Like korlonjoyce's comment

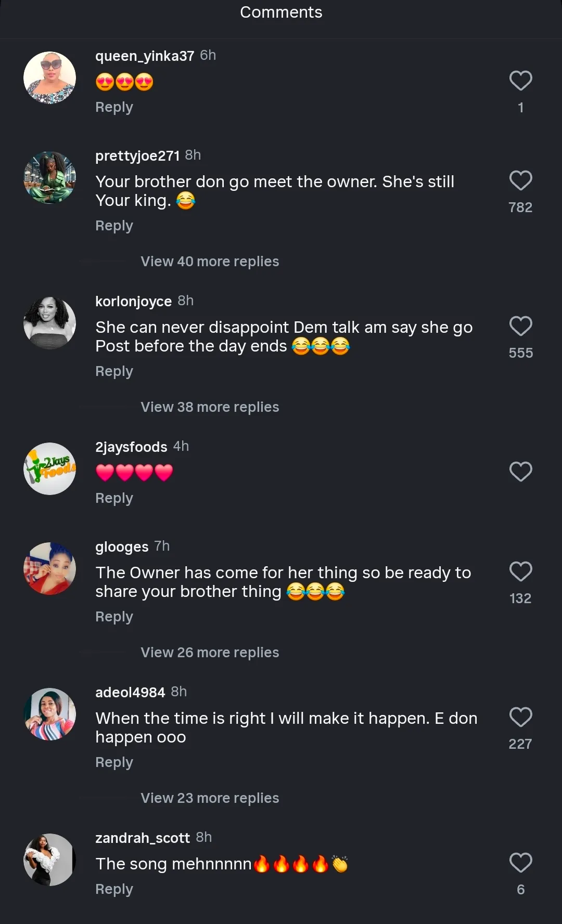pos(520,326)
